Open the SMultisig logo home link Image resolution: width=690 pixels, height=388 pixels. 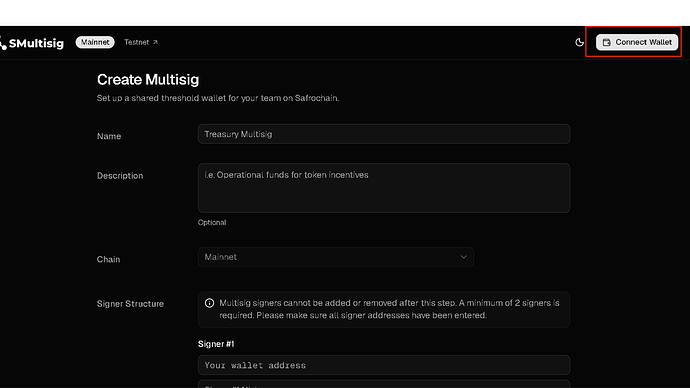coord(32,43)
